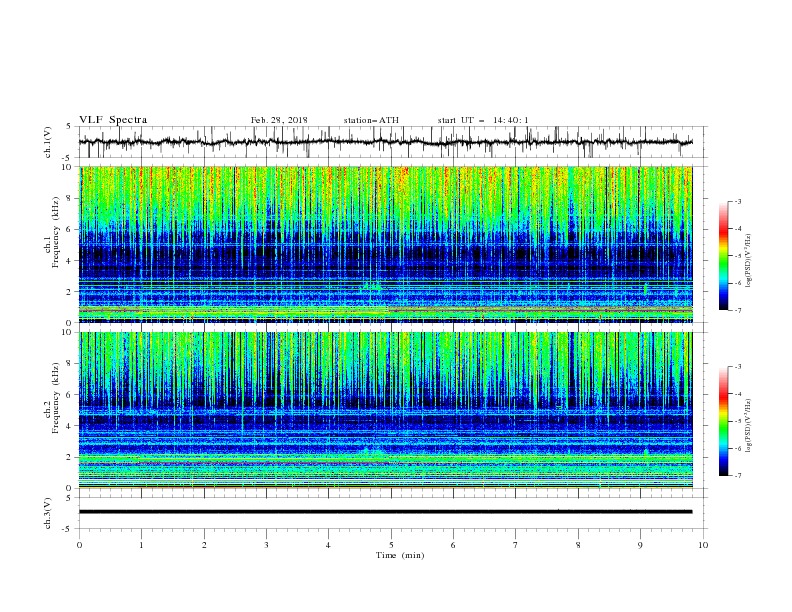Click the "6" tick on the time axis
The height and width of the screenshot is (612, 792).
click(453, 545)
